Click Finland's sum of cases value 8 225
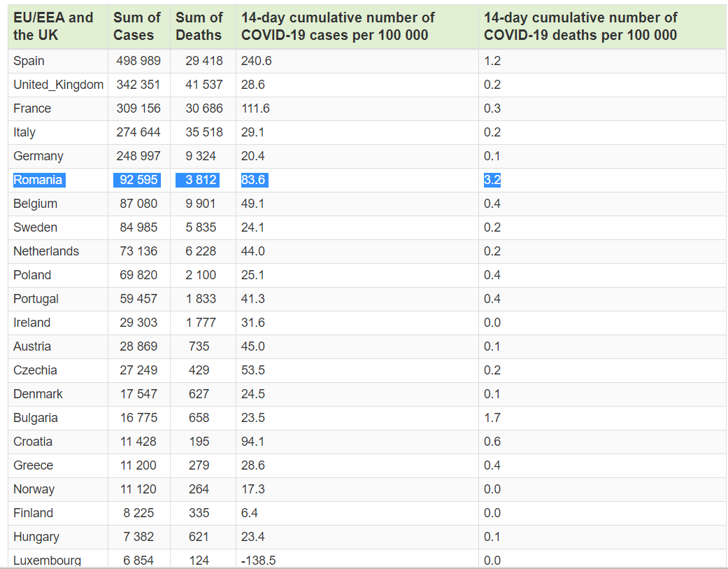 point(138,513)
